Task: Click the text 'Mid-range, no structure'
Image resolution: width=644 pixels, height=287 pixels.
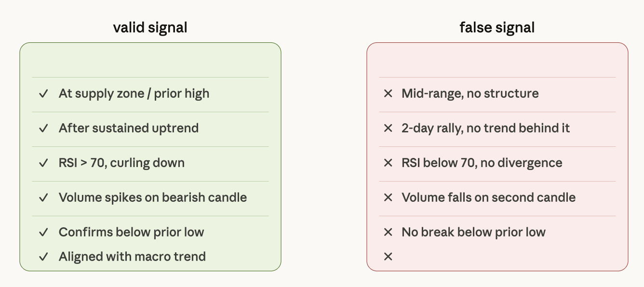Action: [470, 93]
